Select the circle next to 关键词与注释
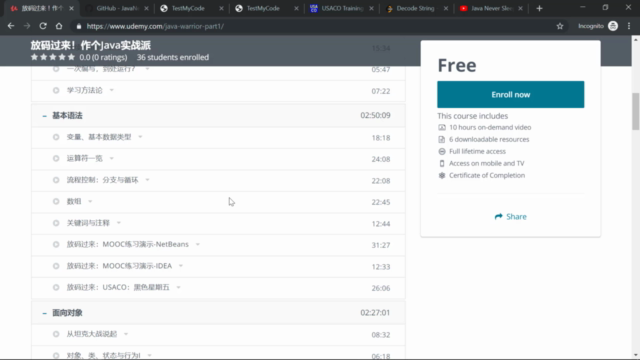 [x=56, y=223]
